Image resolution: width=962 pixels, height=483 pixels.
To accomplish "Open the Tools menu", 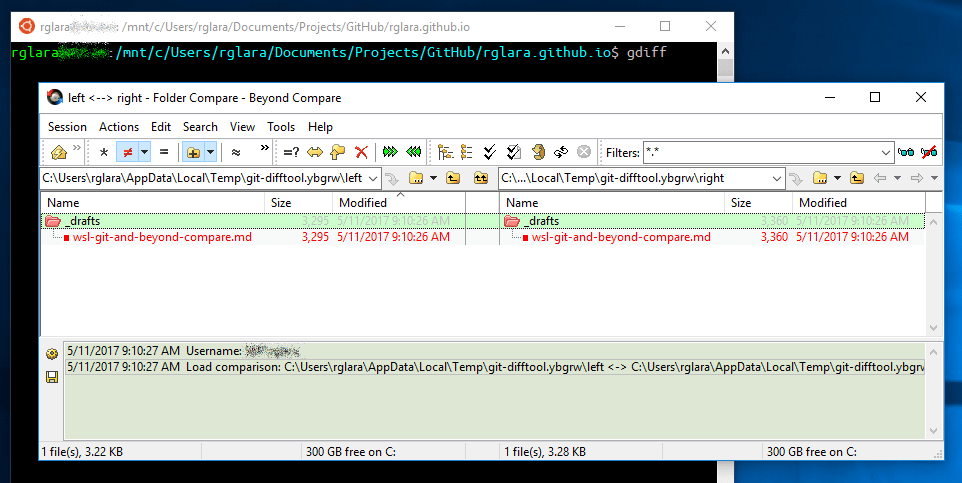I will pyautogui.click(x=281, y=127).
